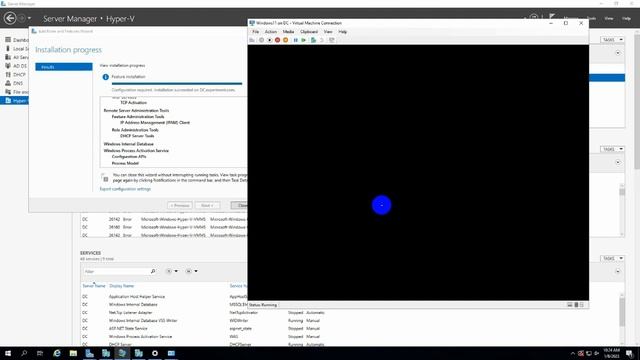This screenshot has width=640, height=360.
Task: Open the Clipboard menu in VM Connection
Action: click(309, 31)
